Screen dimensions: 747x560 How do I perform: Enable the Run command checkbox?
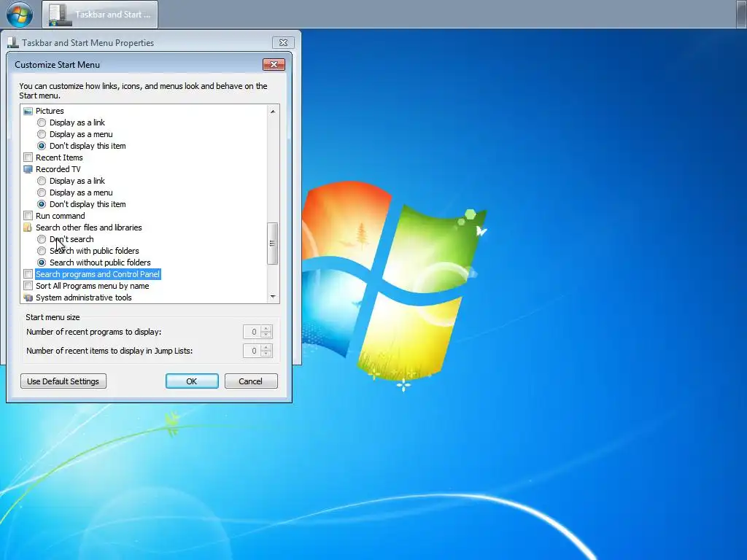[28, 216]
